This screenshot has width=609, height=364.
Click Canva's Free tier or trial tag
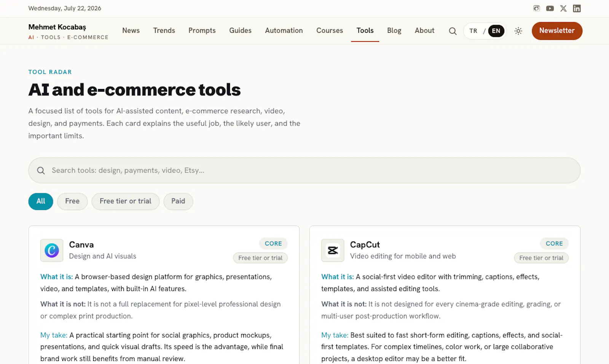click(x=260, y=258)
